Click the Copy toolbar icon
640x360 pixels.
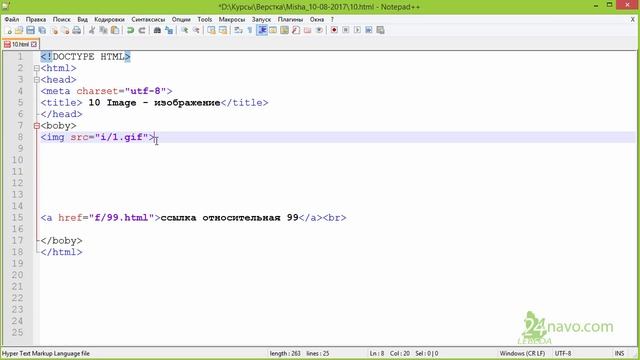tap(103, 30)
